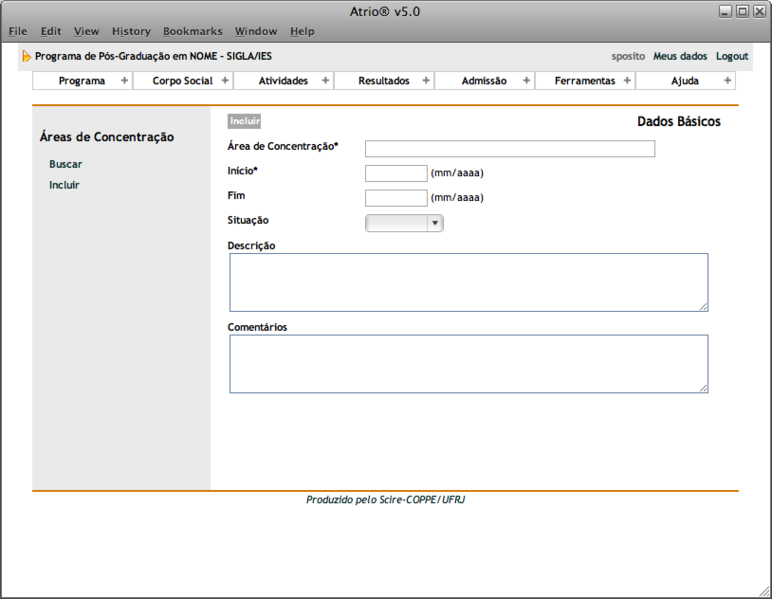Viewport: 772px width, 599px height.
Task: Focus the Área de Concentração text field
Action: [510, 149]
